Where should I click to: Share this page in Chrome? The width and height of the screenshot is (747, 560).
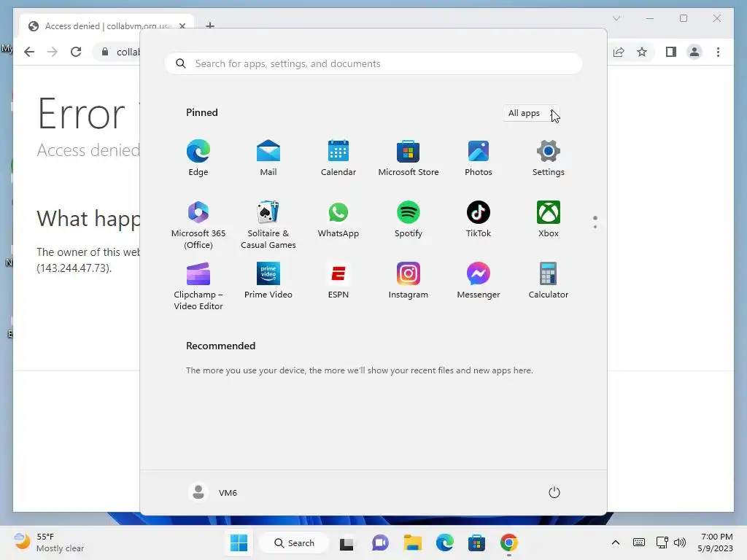coord(619,52)
